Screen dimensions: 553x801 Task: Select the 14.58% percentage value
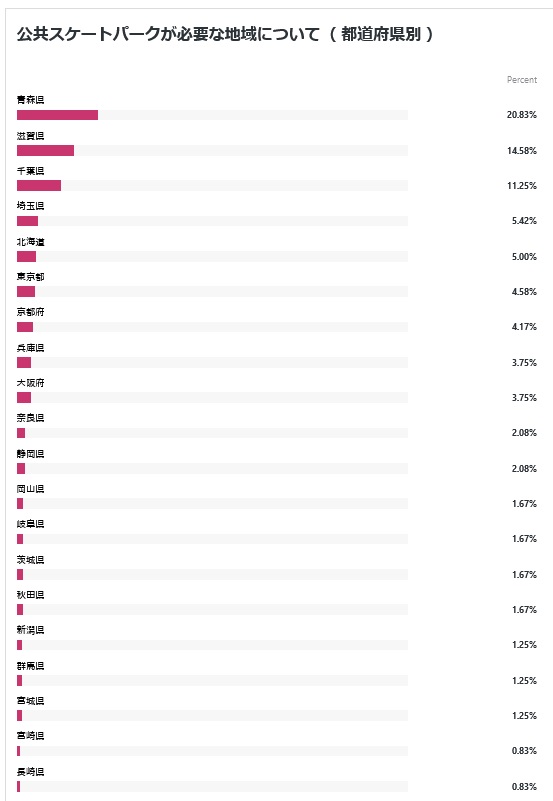tap(521, 151)
